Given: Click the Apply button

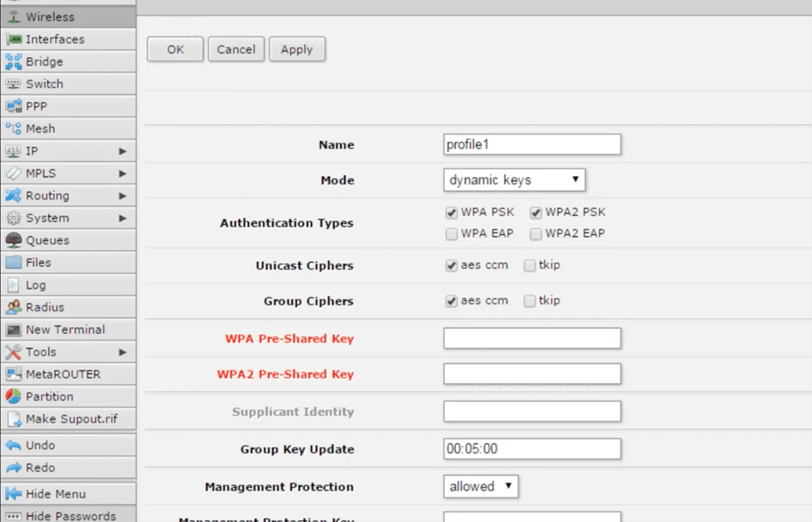Looking at the screenshot, I should click(297, 49).
